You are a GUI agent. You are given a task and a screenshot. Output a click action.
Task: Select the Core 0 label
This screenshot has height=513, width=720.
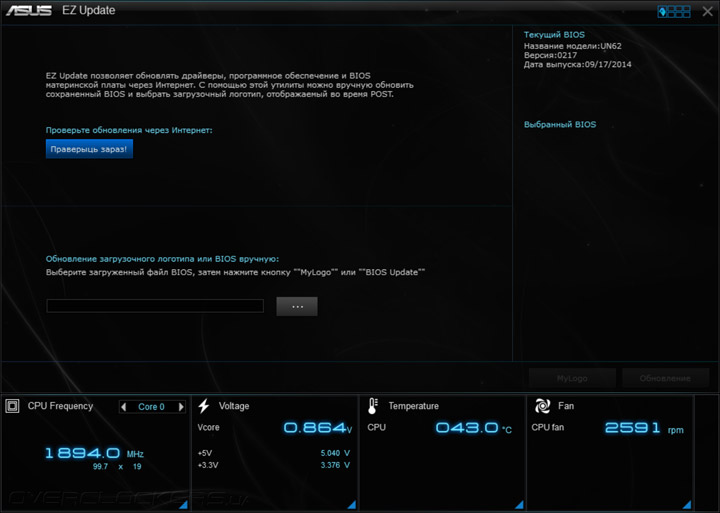[151, 407]
